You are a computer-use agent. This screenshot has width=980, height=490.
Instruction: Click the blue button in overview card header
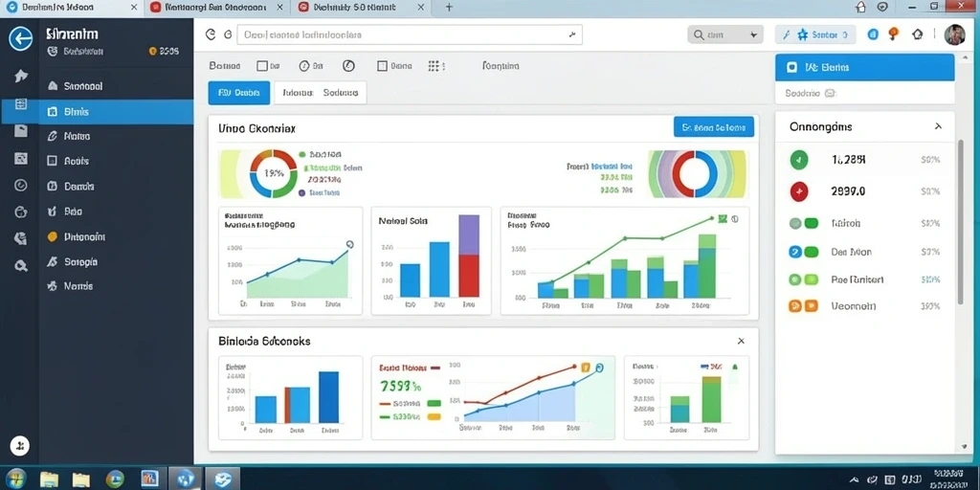714,127
